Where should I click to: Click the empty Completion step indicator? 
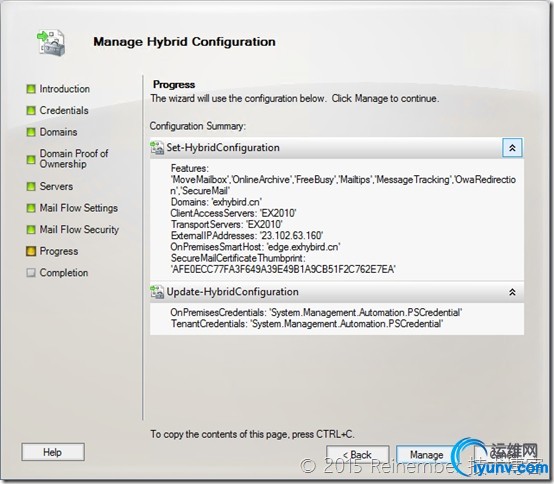point(31,272)
